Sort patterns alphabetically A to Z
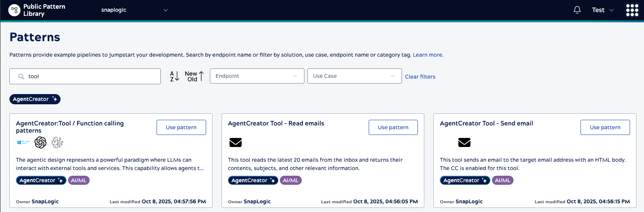Screen dimensions: 644x212 click(x=174, y=76)
